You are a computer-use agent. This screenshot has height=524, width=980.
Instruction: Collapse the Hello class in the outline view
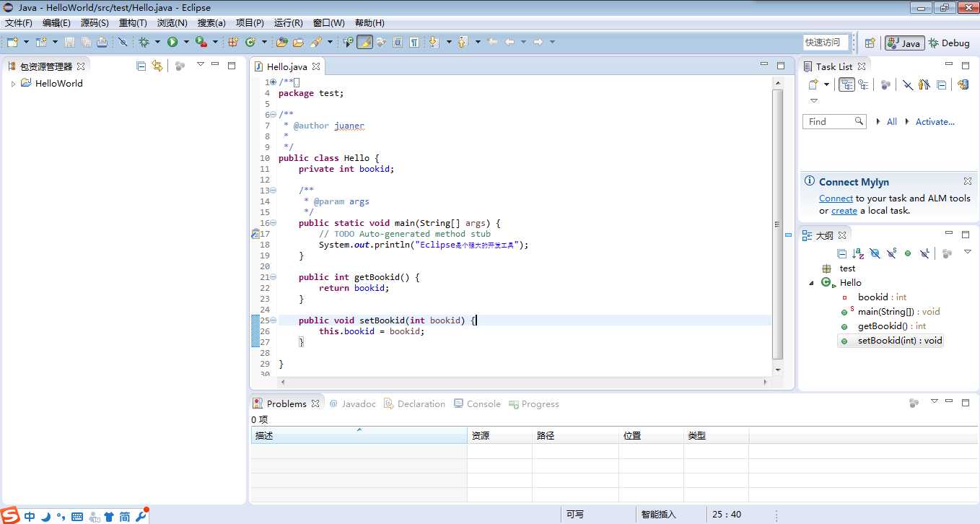[812, 283]
